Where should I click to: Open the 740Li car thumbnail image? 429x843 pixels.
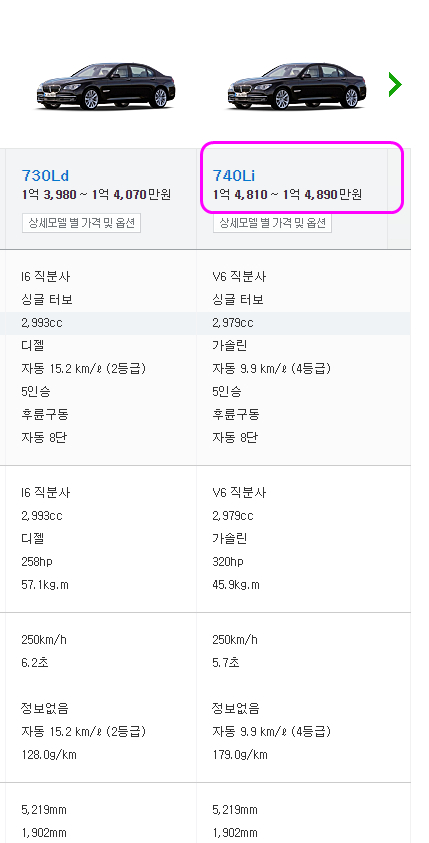(x=296, y=86)
